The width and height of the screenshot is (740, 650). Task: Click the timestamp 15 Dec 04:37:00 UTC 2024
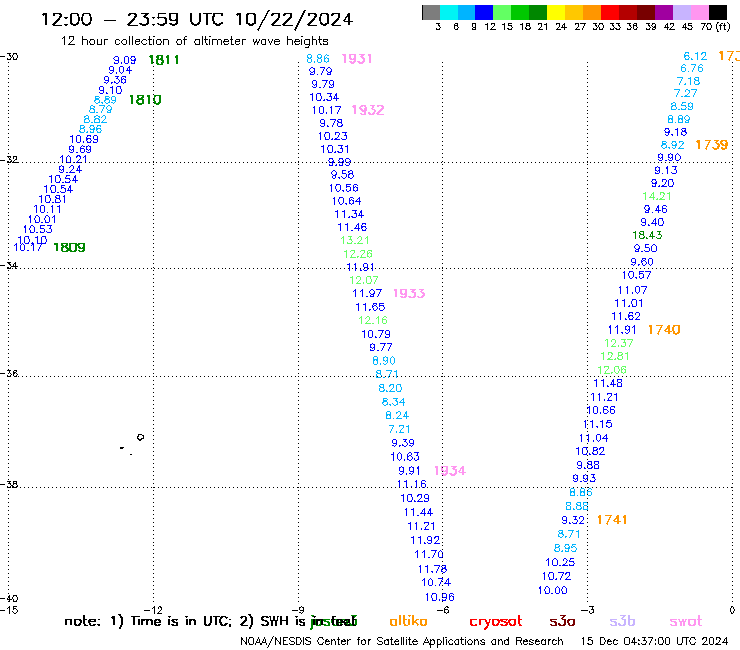coord(654,641)
